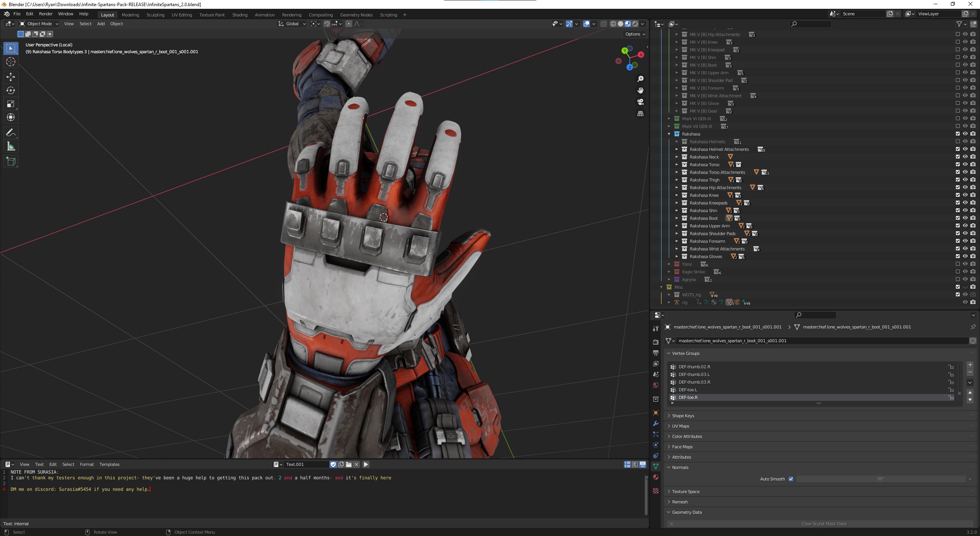Select the Measure tool
This screenshot has width=980, height=536.
(11, 147)
